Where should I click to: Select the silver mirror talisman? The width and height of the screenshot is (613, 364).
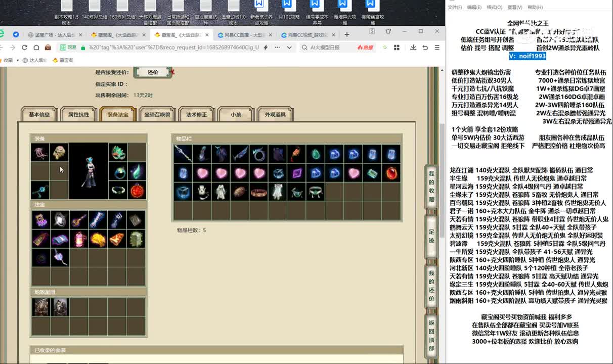pyautogui.click(x=60, y=220)
